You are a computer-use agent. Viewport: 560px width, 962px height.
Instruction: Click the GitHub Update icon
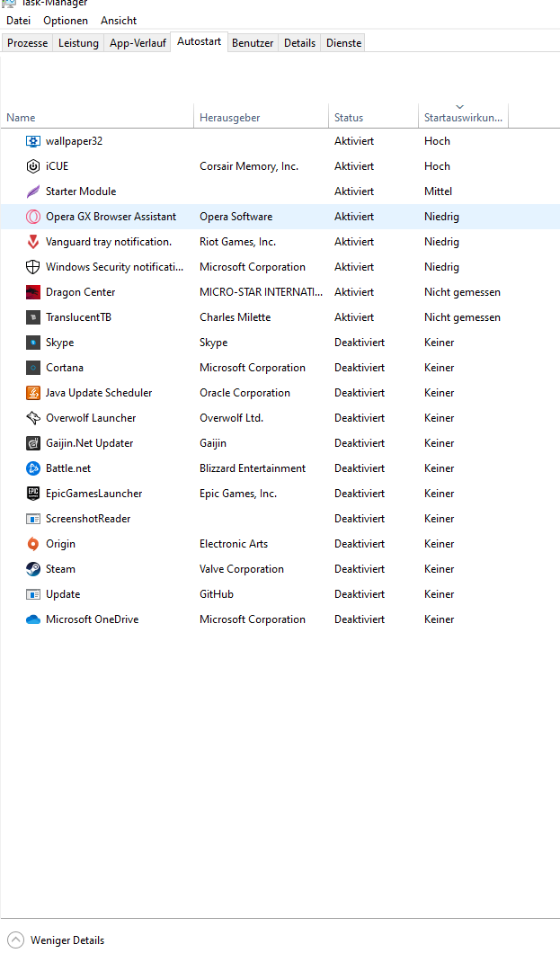pyautogui.click(x=33, y=594)
